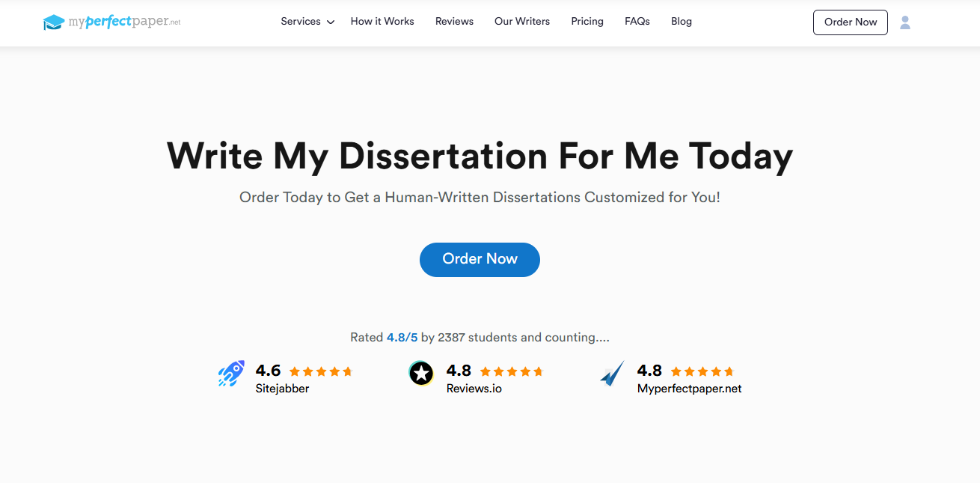Click the Reviews.io star badge icon
Screen dimensions: 980x483
click(x=421, y=373)
